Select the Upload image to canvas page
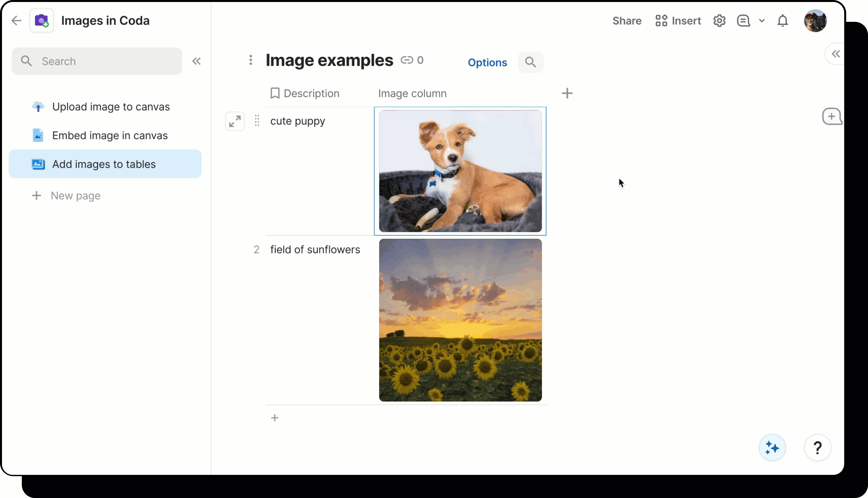This screenshot has width=868, height=498. [111, 107]
